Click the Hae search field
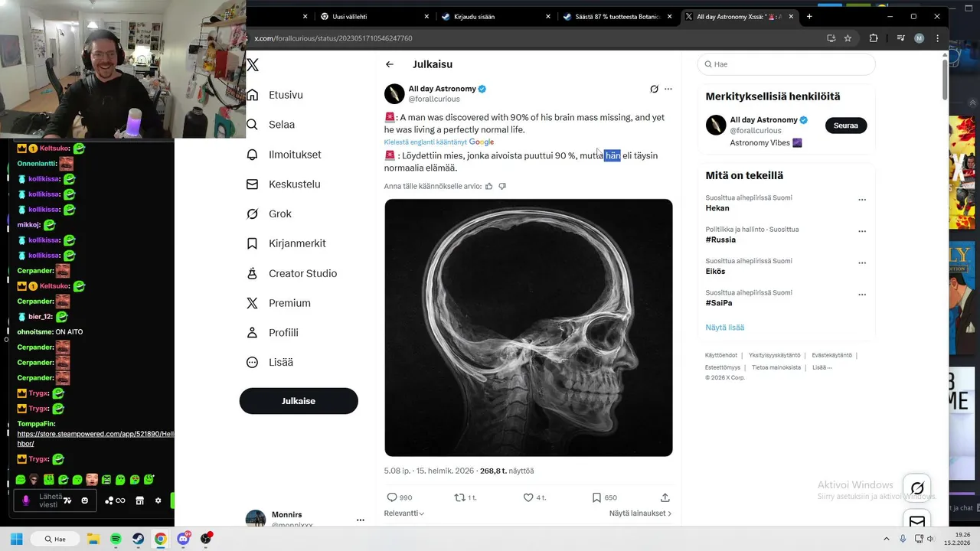 [789, 64]
